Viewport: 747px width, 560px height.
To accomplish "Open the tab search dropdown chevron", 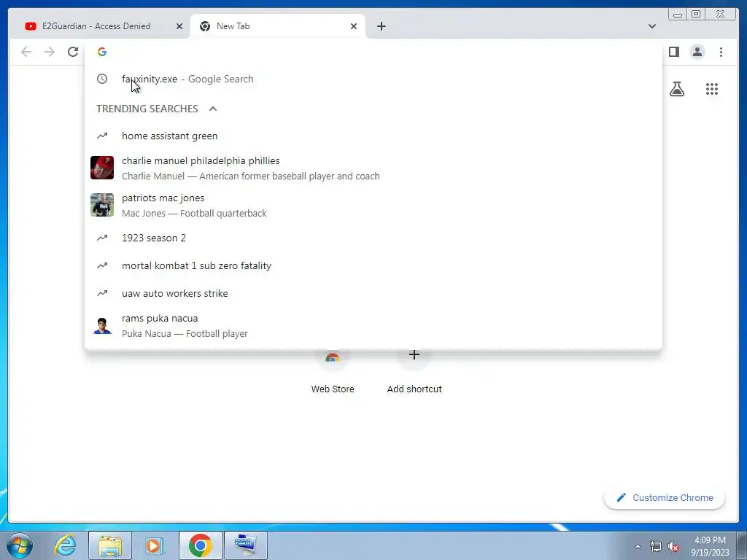I will pos(652,26).
